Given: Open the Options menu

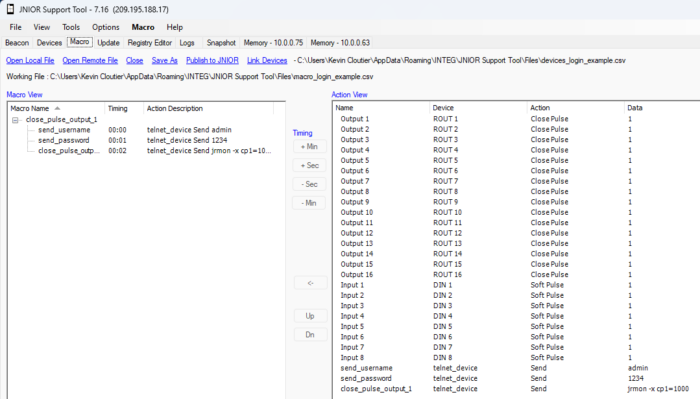Looking at the screenshot, I should coord(106,27).
